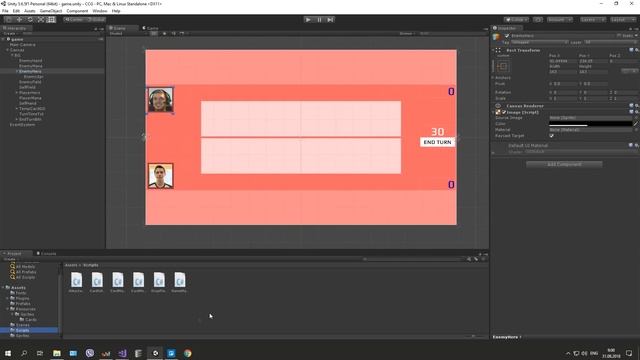
Task: Open the Collab dropdown
Action: pyautogui.click(x=516, y=20)
